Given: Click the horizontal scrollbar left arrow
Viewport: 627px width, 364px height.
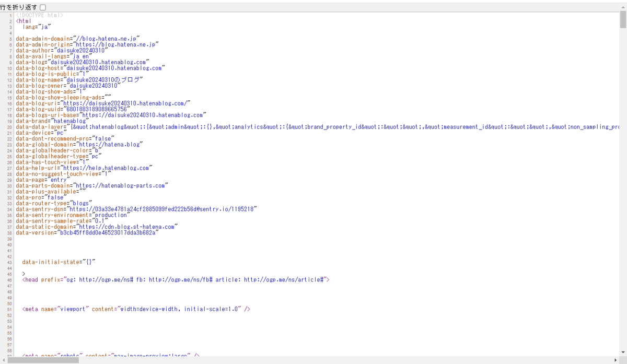Looking at the screenshot, I should click(4, 360).
